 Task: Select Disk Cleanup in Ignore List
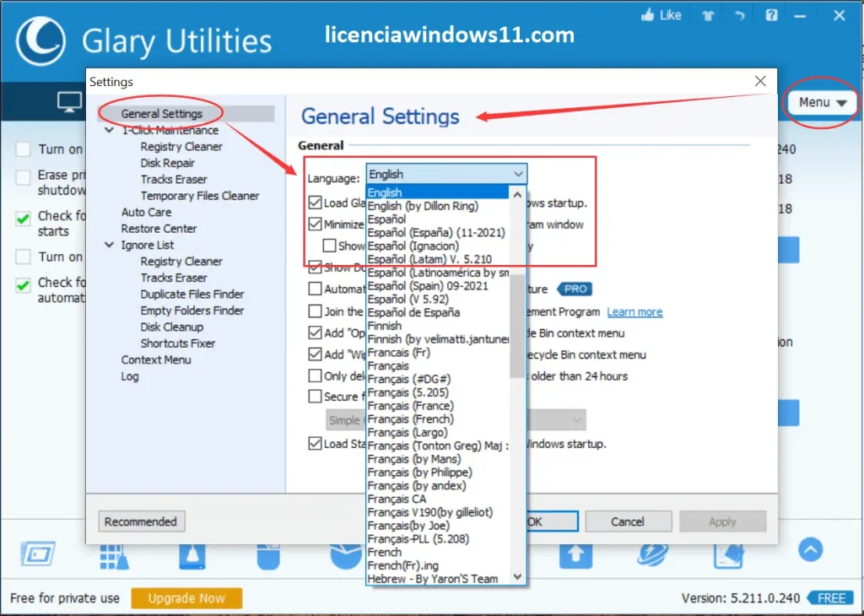[171, 327]
